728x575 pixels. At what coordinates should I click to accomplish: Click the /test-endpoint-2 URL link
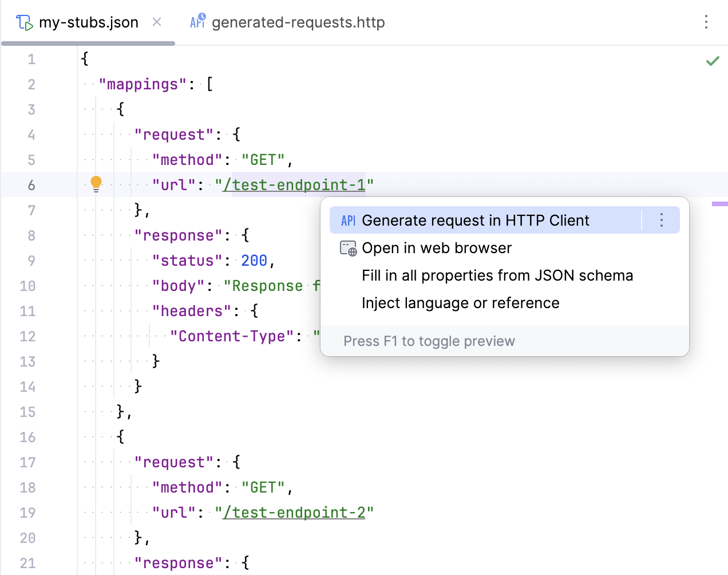pyautogui.click(x=295, y=512)
